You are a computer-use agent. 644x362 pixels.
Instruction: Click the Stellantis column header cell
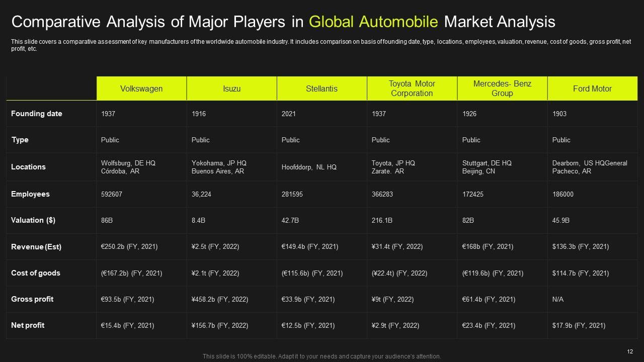tap(321, 88)
